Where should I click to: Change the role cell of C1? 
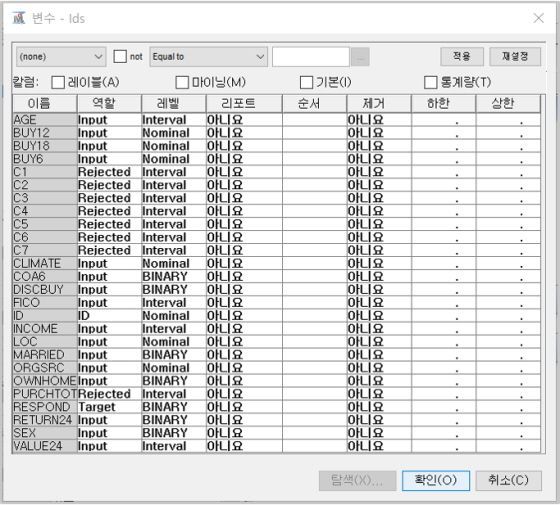pyautogui.click(x=110, y=172)
